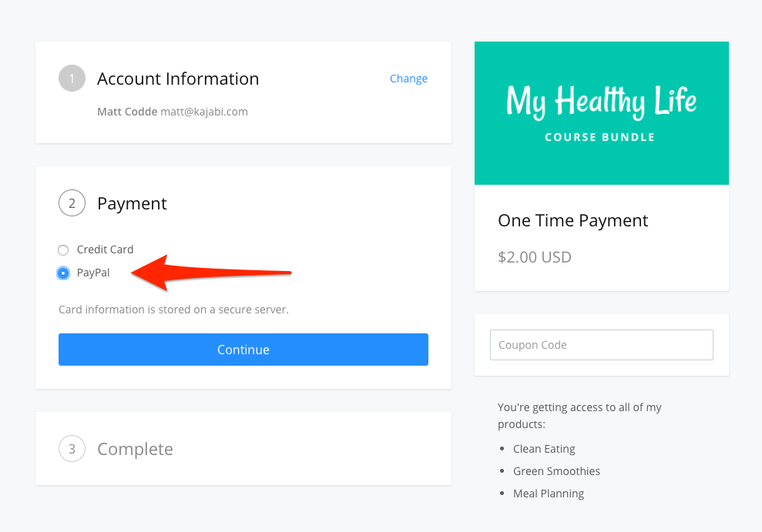Focus the Coupon Code input field
762x532 pixels.
(x=601, y=345)
